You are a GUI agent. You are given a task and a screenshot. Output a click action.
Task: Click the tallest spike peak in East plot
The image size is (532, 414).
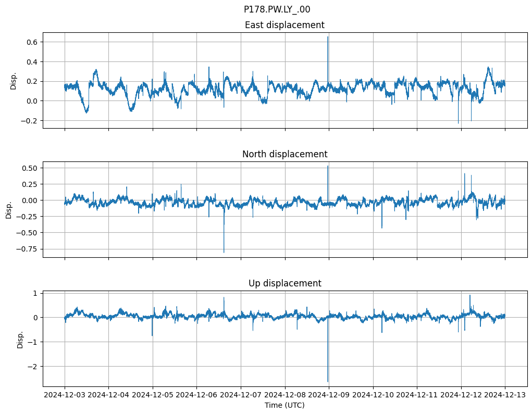tap(328, 37)
